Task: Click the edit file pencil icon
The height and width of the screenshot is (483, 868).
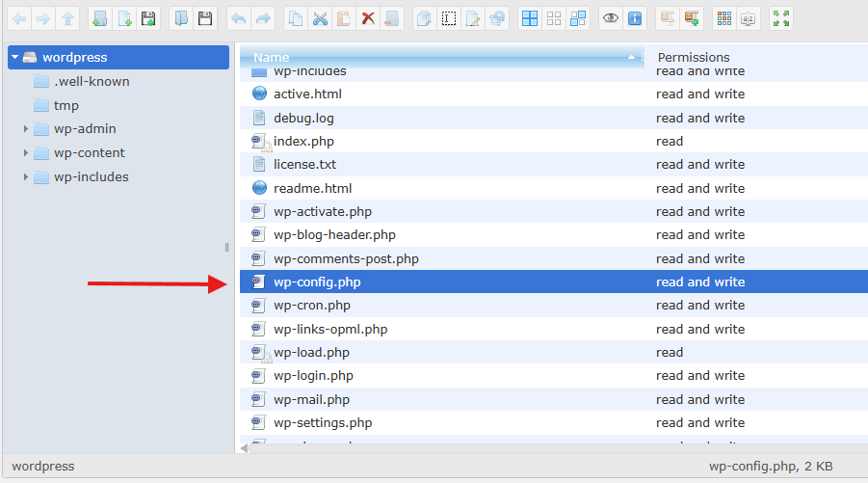Action: coord(472,18)
